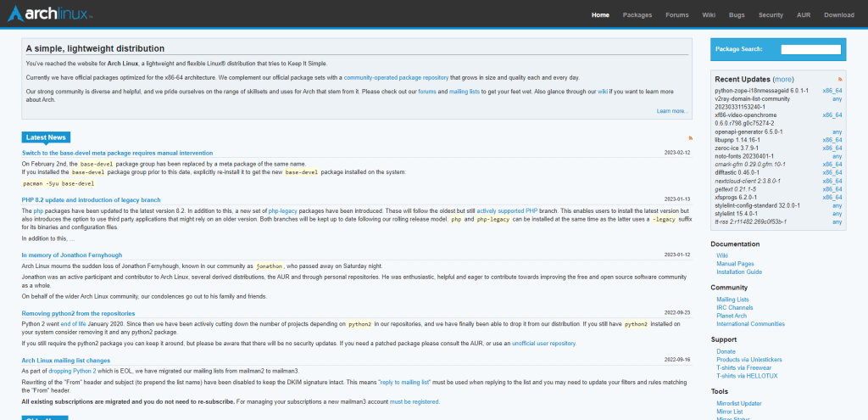Open IRC Channels link
Image resolution: width=868 pixels, height=420 pixels.
tap(735, 307)
